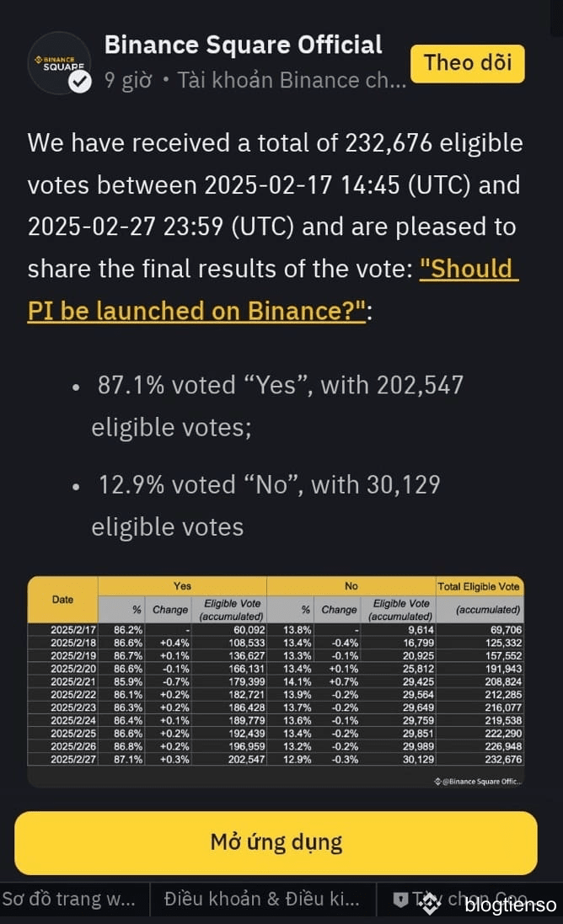Open Sơ đồ trang web footer link

pos(69,899)
